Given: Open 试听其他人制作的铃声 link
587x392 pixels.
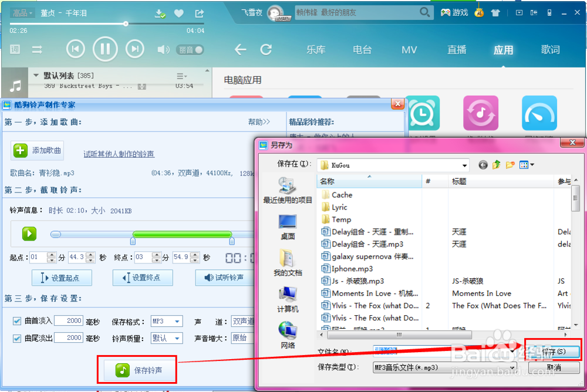Looking at the screenshot, I should pos(119,154).
